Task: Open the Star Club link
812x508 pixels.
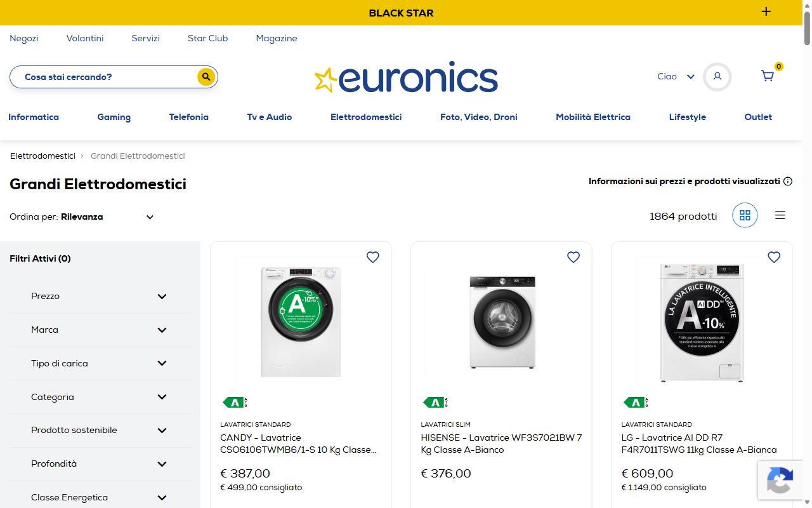Action: 207,38
